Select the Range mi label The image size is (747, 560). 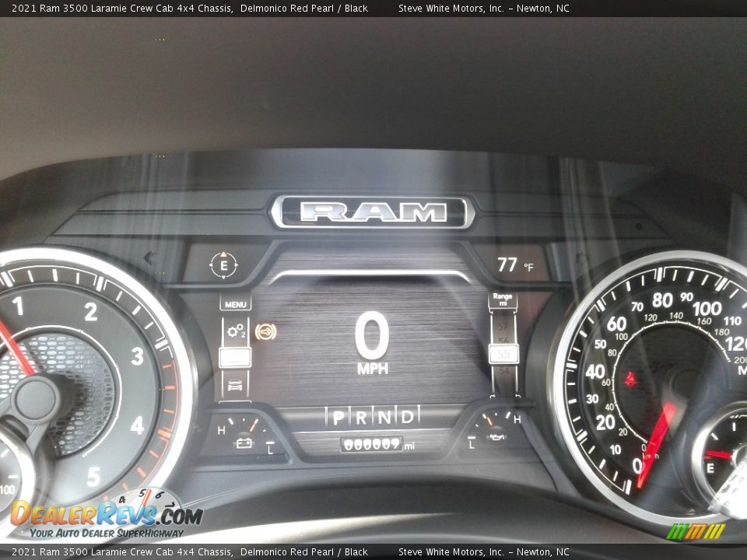point(503,299)
